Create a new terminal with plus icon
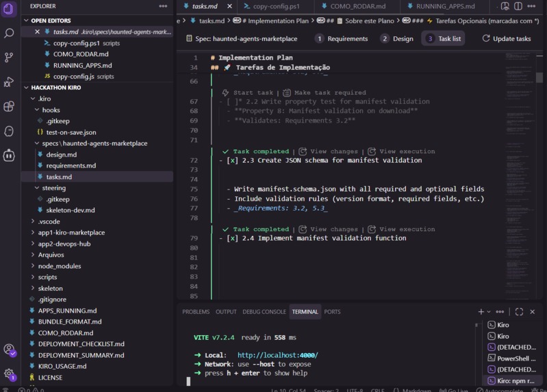The height and width of the screenshot is (392, 547). coord(481,311)
